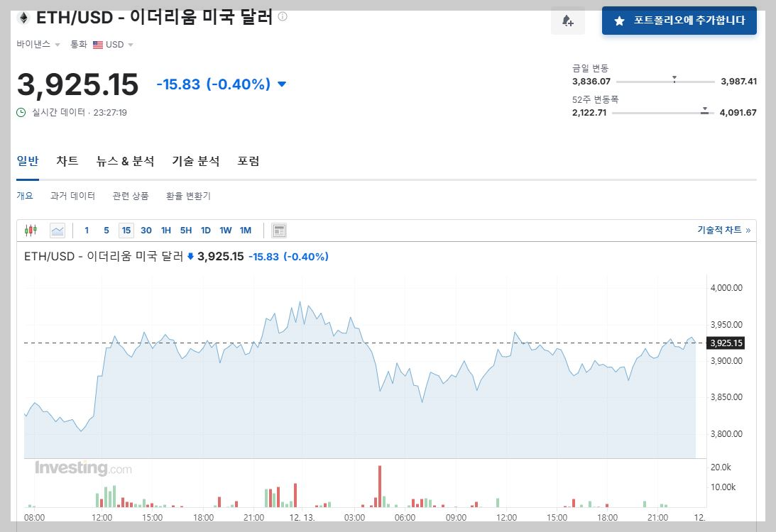Switch to area chart type
This screenshot has height=532, width=776.
58,231
